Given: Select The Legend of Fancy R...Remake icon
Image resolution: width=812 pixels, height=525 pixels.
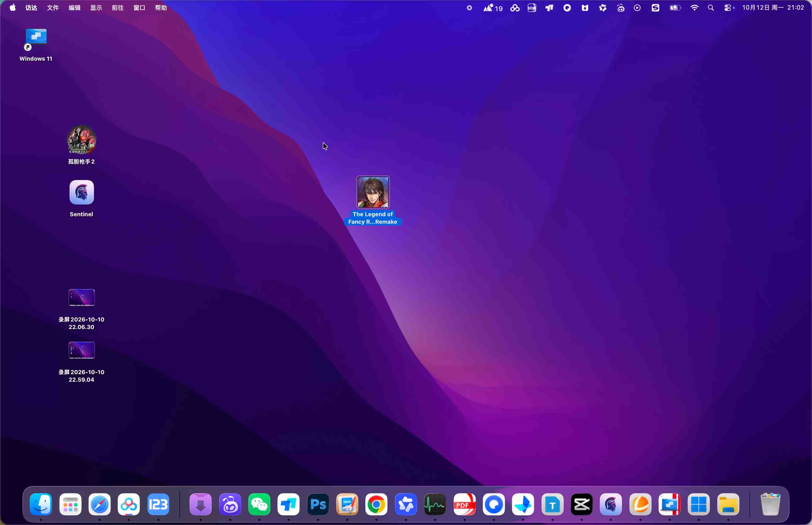Looking at the screenshot, I should [x=373, y=192].
